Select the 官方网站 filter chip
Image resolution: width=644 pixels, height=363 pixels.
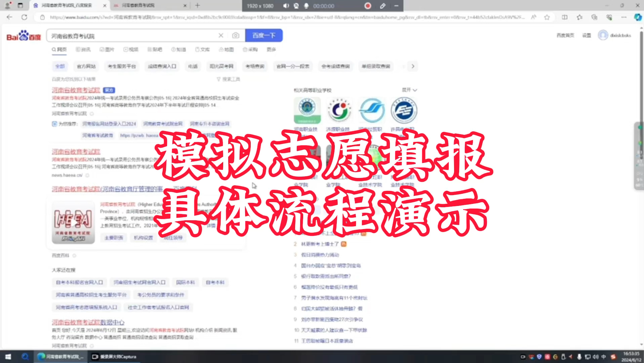tap(86, 66)
